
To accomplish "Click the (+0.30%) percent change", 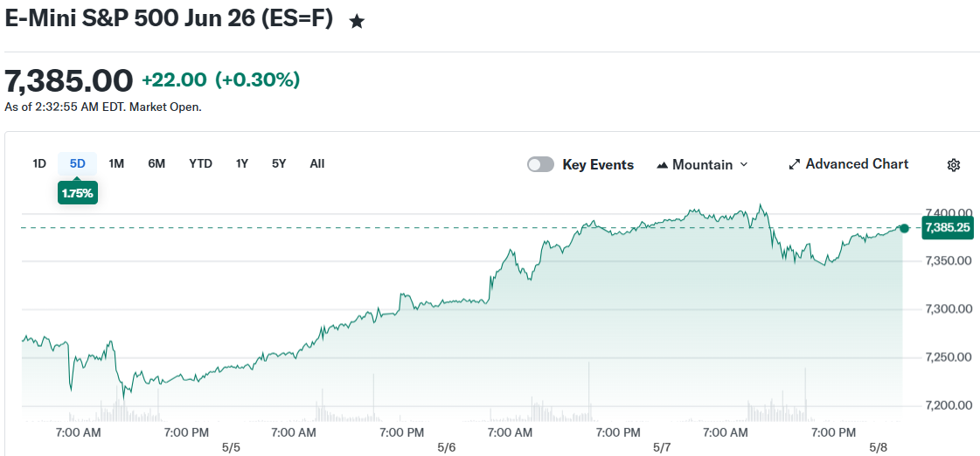I will pyautogui.click(x=258, y=80).
